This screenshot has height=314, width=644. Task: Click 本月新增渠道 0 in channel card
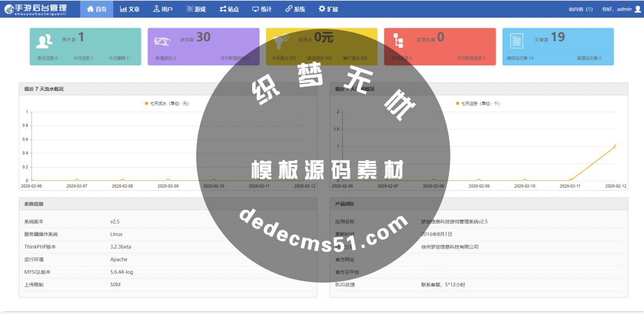(x=471, y=58)
